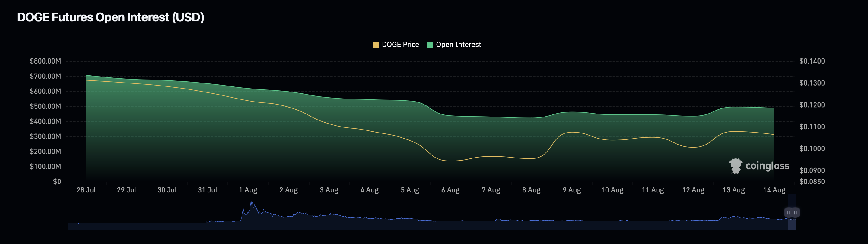This screenshot has width=868, height=244.
Task: Click the $0.1100 right price axis value
Action: pyautogui.click(x=812, y=127)
